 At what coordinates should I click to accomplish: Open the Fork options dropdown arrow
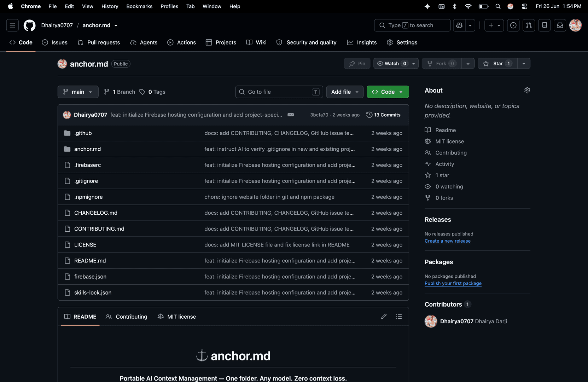click(468, 64)
